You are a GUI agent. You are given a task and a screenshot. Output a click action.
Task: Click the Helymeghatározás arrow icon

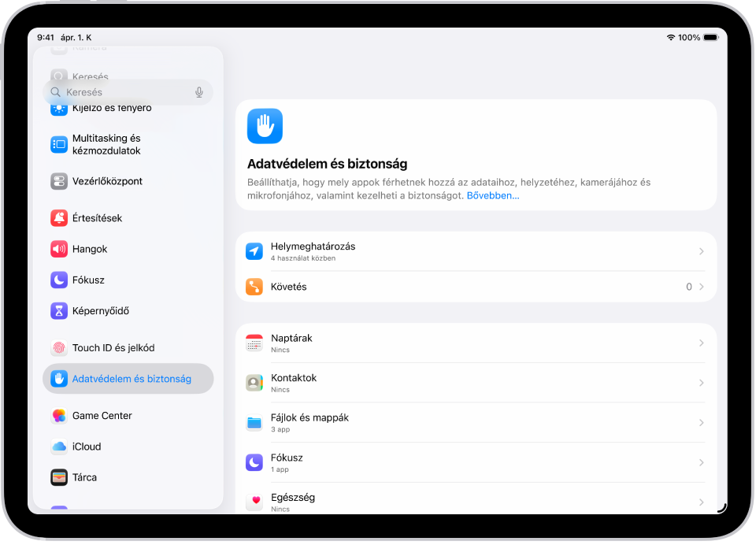click(254, 251)
